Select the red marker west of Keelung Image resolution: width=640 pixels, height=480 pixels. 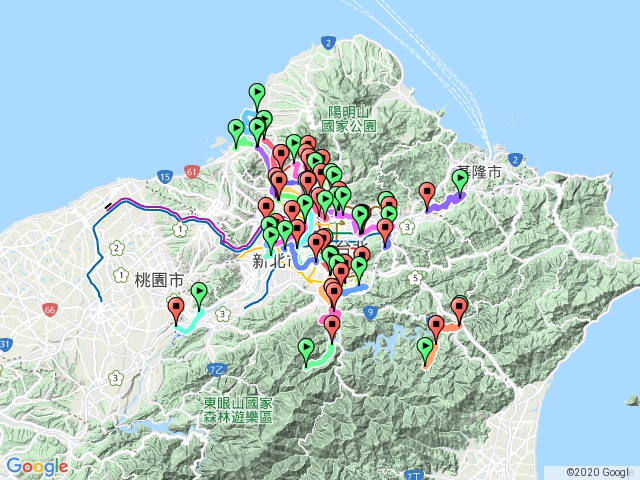(x=428, y=194)
